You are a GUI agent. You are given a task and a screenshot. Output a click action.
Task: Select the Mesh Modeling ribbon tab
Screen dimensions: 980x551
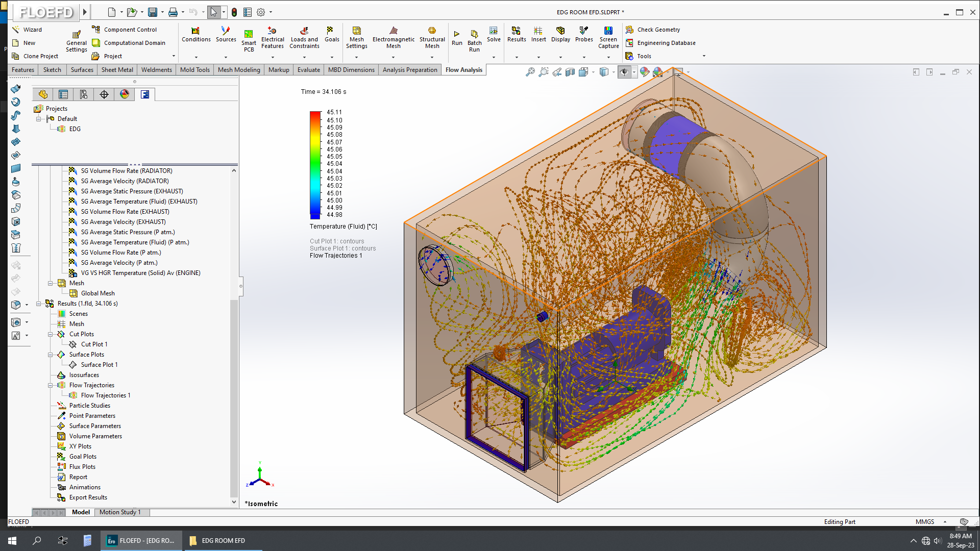[239, 69]
